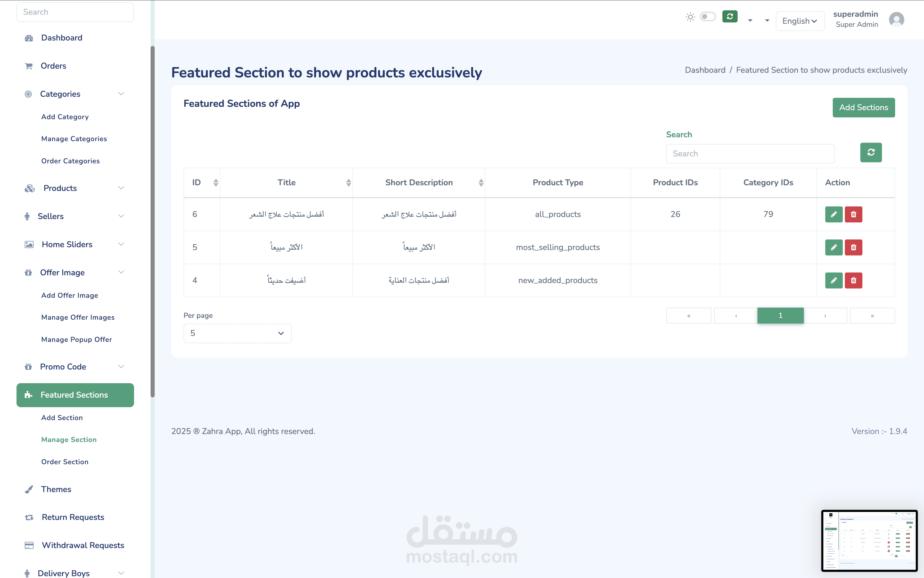Click the superadmin username label

(x=855, y=14)
